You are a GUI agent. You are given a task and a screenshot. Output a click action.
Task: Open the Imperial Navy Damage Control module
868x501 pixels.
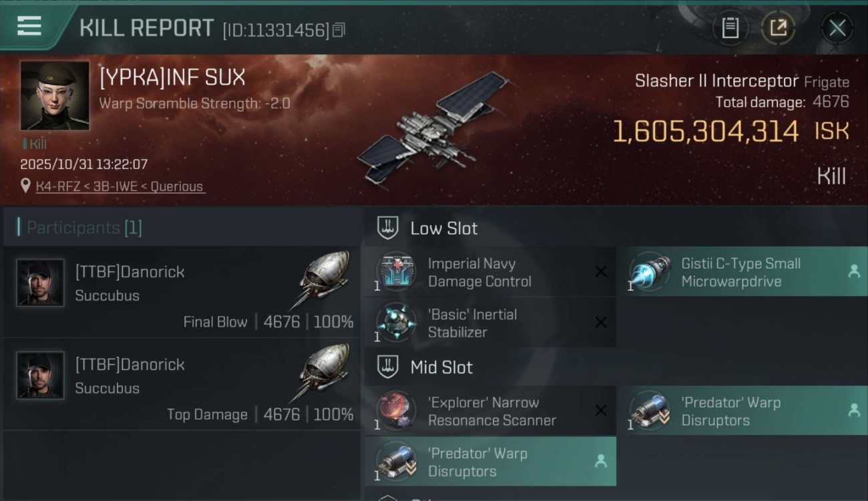489,272
